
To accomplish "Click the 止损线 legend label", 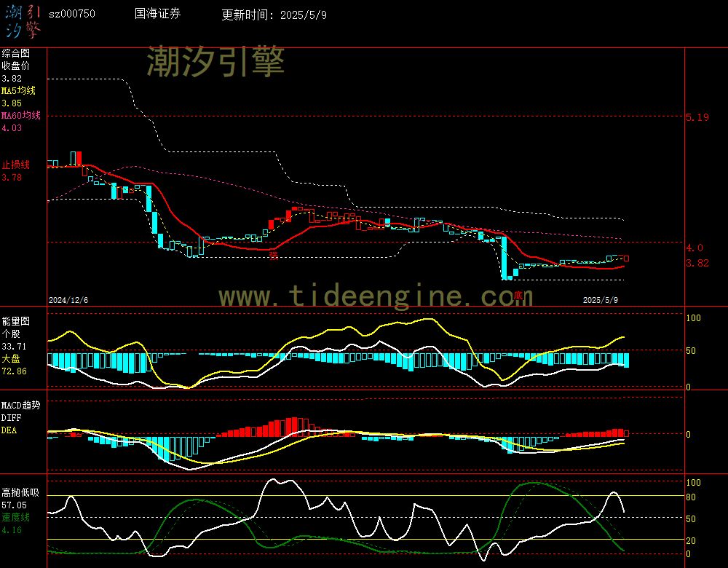I will click(x=16, y=165).
